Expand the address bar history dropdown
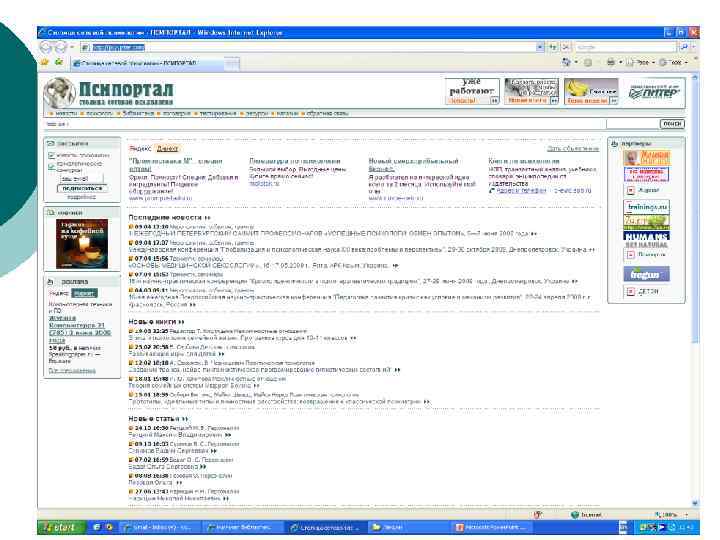This screenshot has width=720, height=540. [540, 47]
